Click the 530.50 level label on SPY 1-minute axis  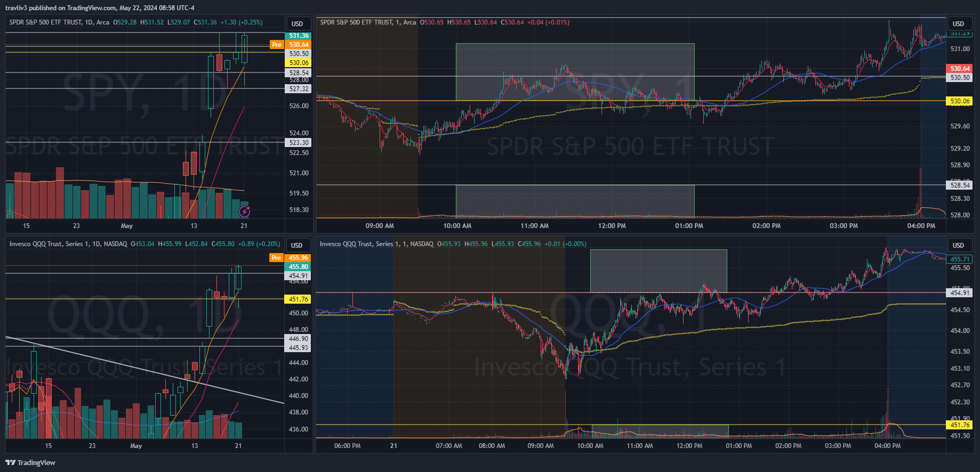[x=960, y=78]
